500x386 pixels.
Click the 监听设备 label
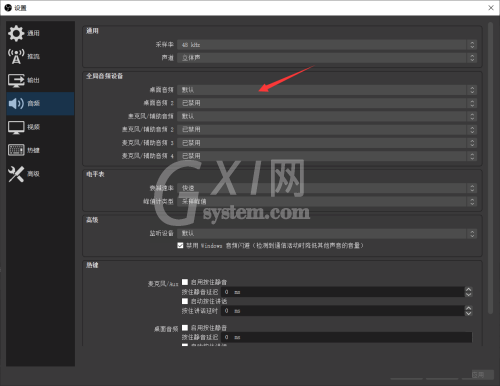(161, 233)
